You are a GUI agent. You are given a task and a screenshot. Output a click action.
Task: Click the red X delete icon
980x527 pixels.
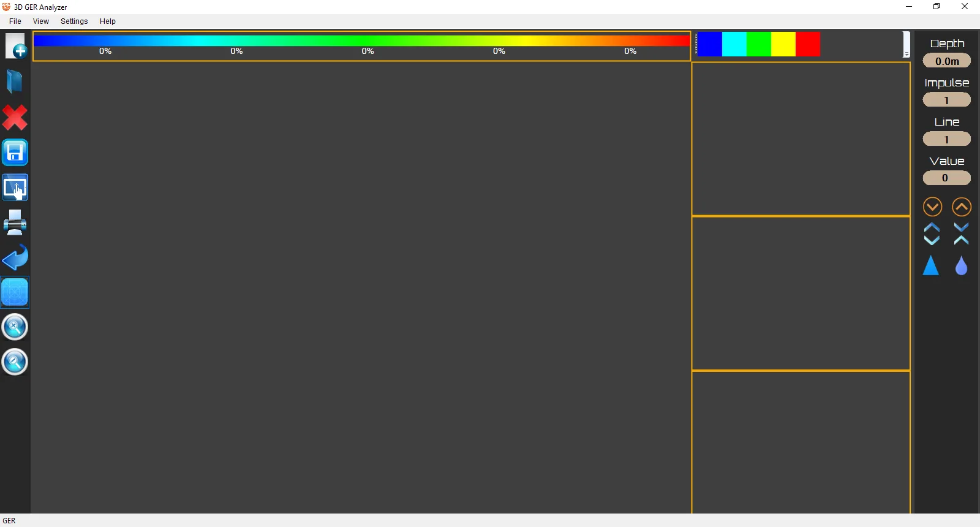pyautogui.click(x=15, y=118)
